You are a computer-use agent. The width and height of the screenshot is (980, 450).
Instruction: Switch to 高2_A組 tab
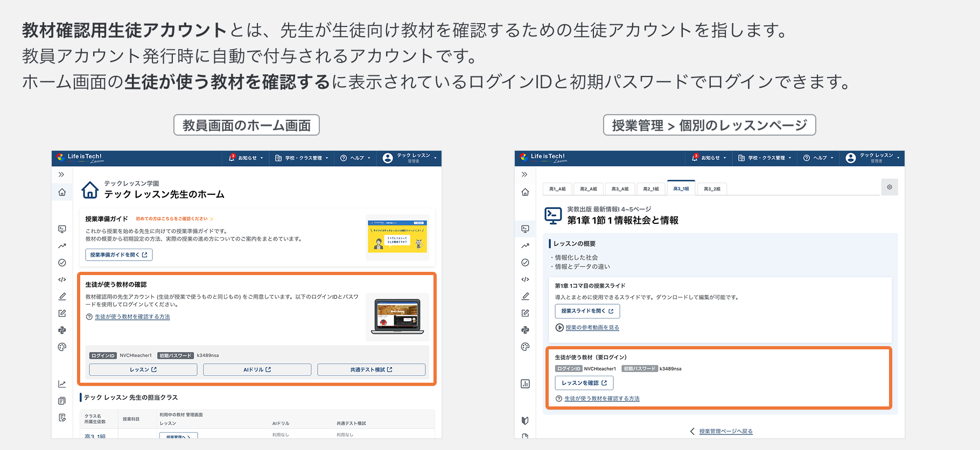click(589, 189)
